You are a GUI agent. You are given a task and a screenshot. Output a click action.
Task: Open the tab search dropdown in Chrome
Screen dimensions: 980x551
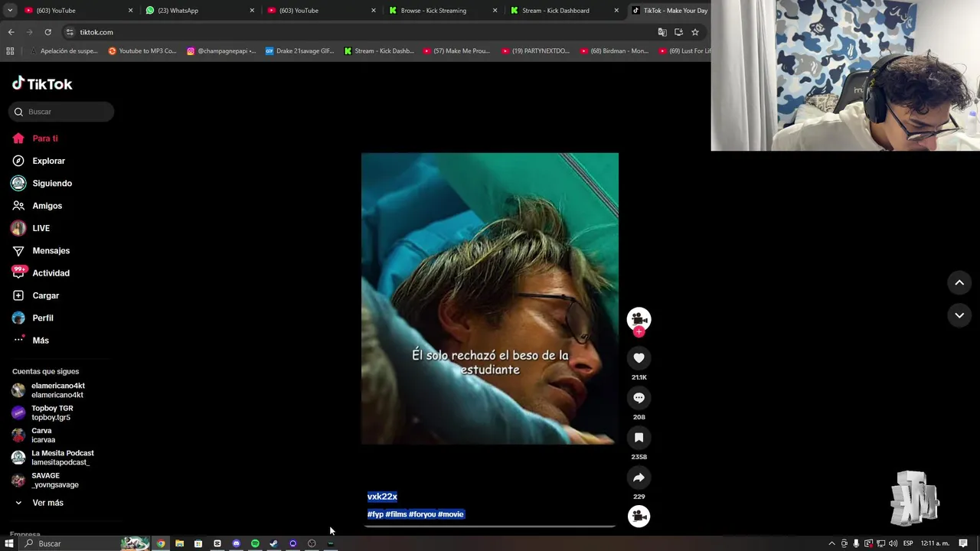(x=10, y=11)
